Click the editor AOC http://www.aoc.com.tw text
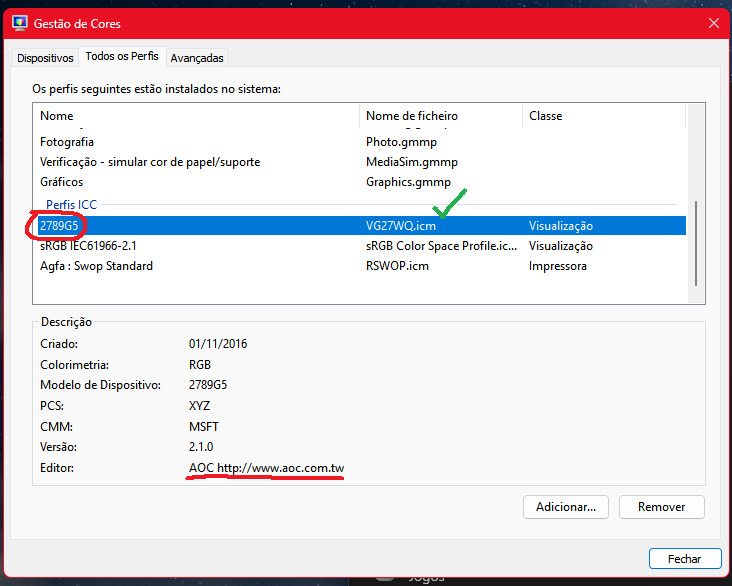 (x=267, y=468)
